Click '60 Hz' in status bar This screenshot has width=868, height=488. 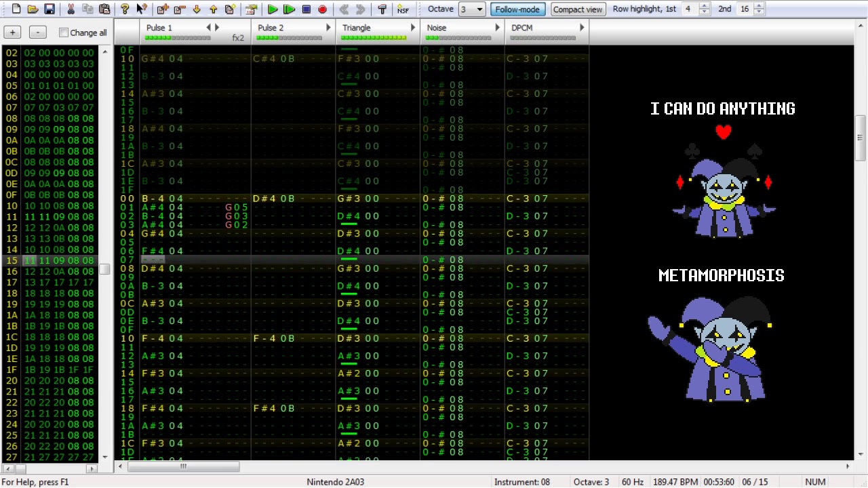633,482
